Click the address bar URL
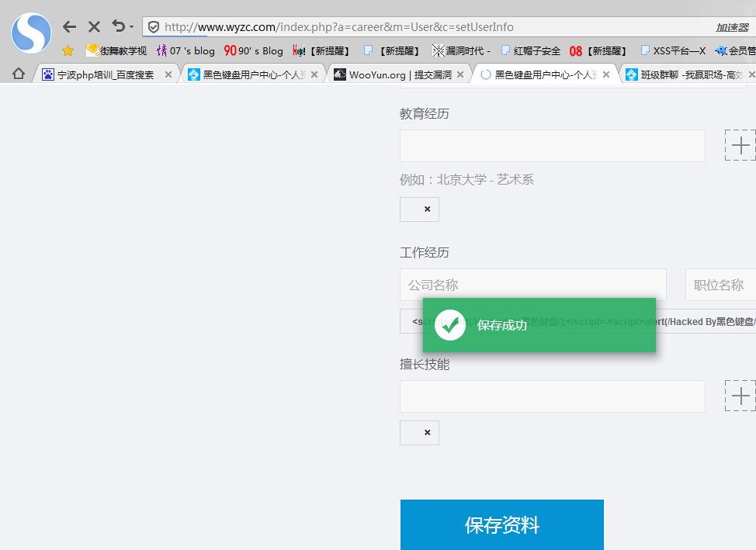The width and height of the screenshot is (756, 550). pos(339,27)
